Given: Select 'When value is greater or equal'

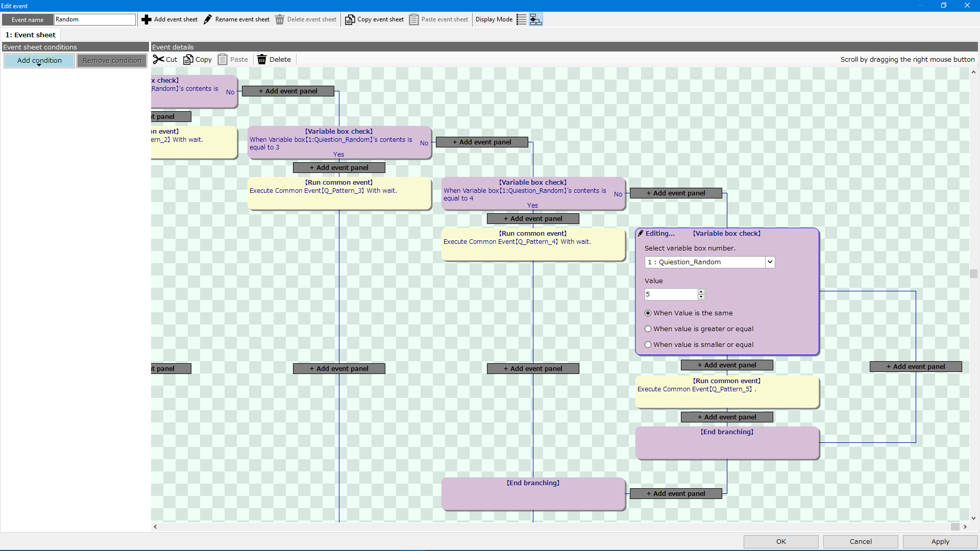Looking at the screenshot, I should click(648, 329).
